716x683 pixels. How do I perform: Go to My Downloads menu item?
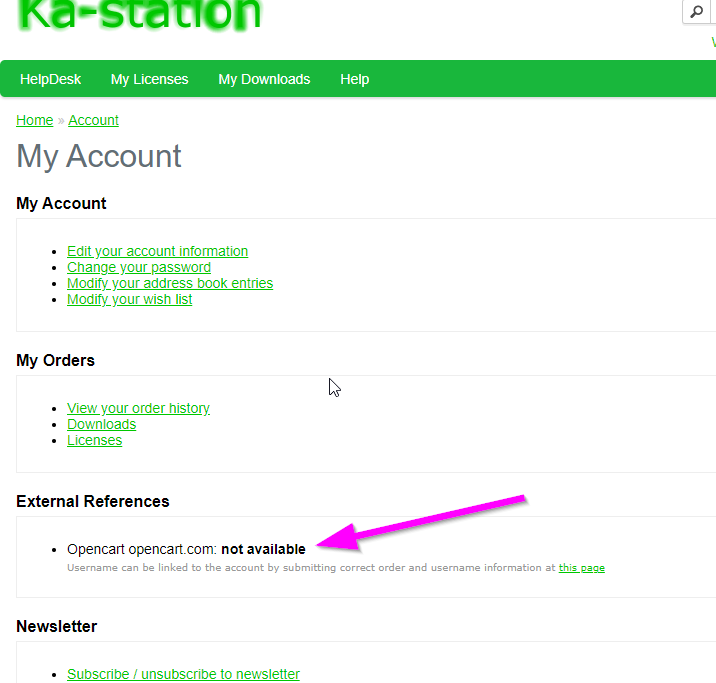(264, 79)
